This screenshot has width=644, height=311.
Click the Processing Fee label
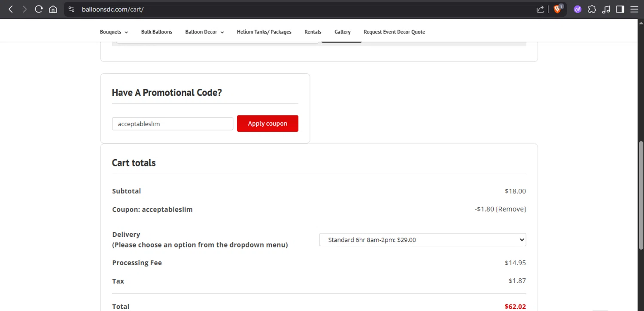(x=137, y=263)
